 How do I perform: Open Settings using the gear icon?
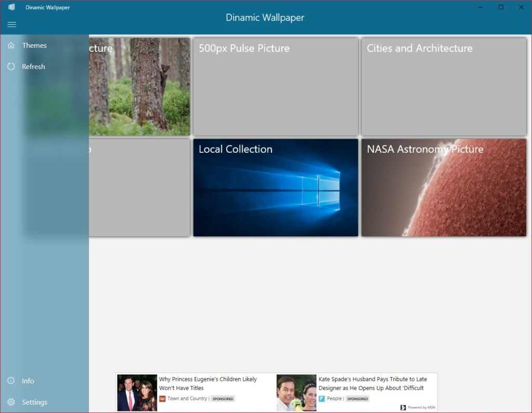[11, 402]
